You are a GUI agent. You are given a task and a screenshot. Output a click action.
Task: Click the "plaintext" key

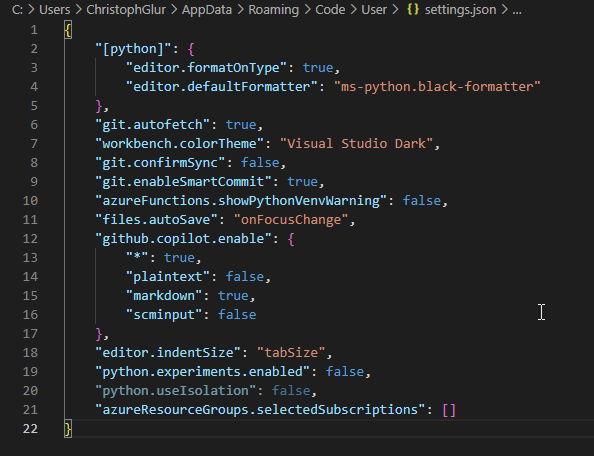[x=168, y=276]
